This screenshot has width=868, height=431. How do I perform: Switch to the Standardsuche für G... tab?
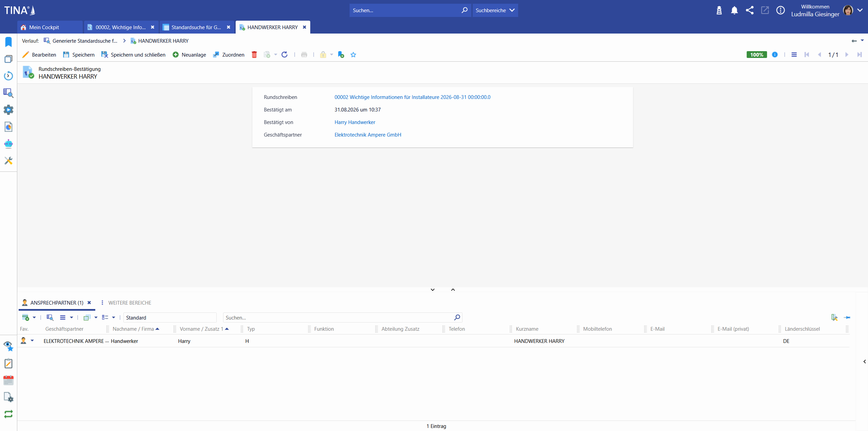(x=196, y=27)
